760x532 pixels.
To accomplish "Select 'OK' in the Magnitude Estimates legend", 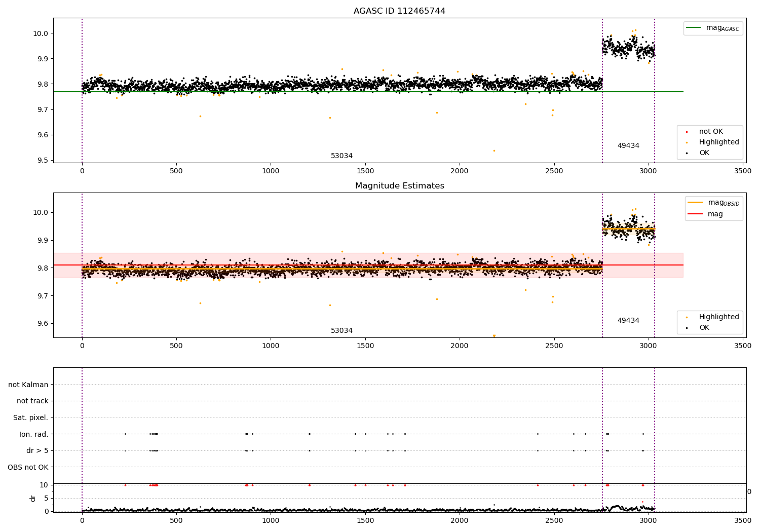I will (x=704, y=328).
